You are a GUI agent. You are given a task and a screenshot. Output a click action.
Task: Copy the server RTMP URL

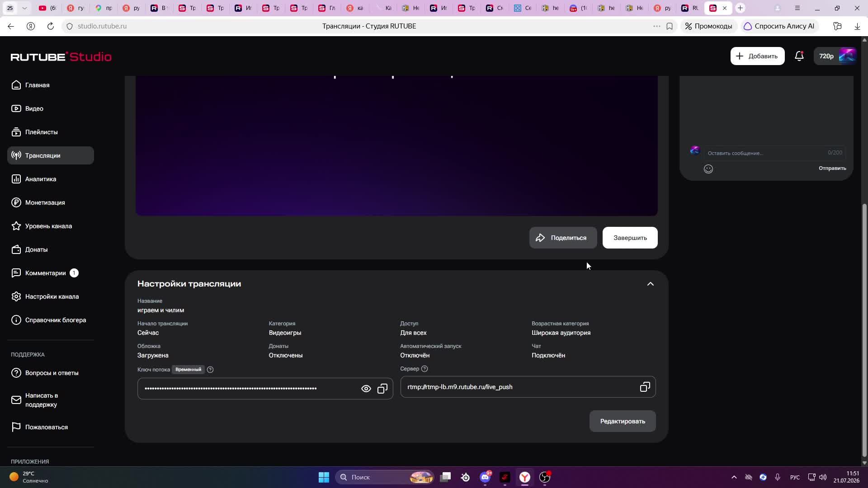[x=645, y=387]
